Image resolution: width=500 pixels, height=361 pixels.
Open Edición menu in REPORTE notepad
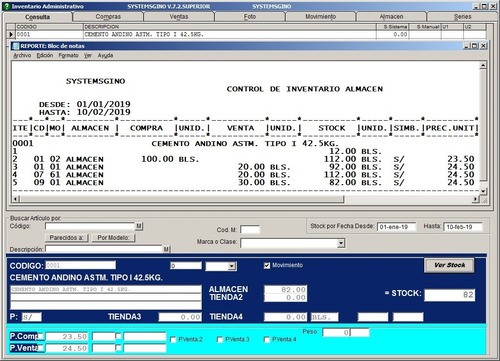pyautogui.click(x=45, y=55)
